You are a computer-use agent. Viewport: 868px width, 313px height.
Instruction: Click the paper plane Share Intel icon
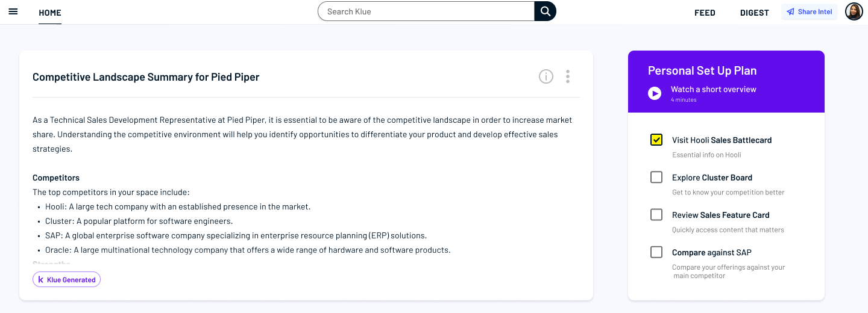[790, 12]
